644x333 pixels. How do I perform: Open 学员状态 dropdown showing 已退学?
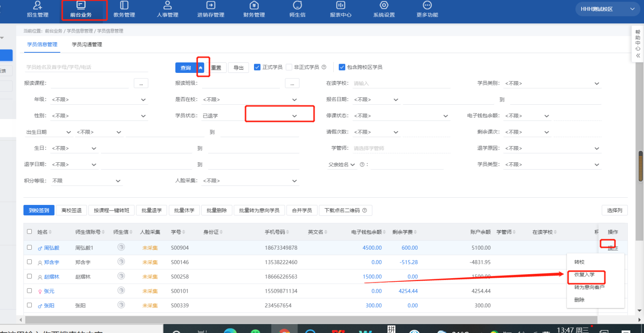coord(250,116)
